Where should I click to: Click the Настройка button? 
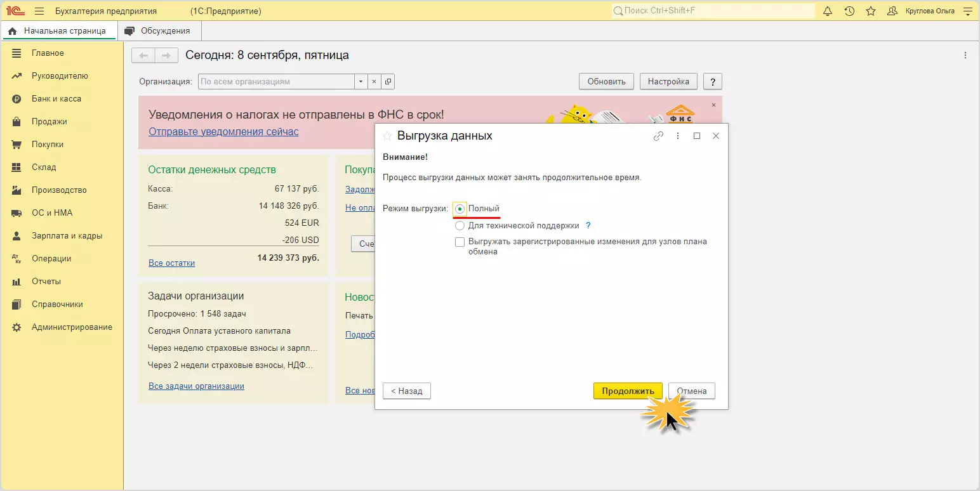tap(668, 81)
